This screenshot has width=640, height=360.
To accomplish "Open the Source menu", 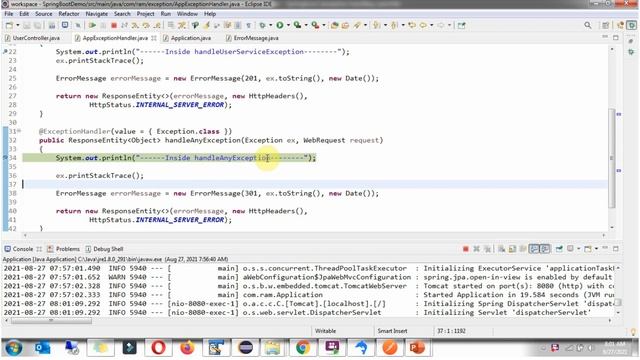I will point(44,14).
